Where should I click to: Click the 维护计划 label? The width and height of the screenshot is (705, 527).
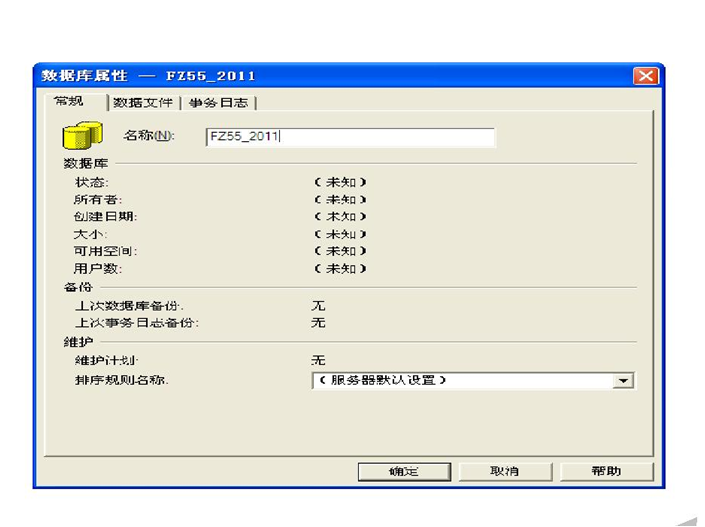pyautogui.click(x=107, y=361)
